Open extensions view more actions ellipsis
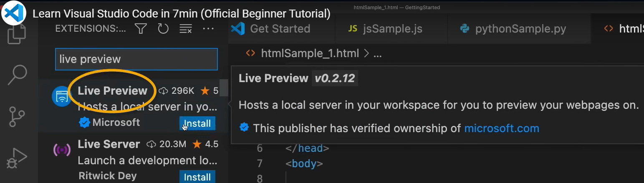 coord(208,28)
